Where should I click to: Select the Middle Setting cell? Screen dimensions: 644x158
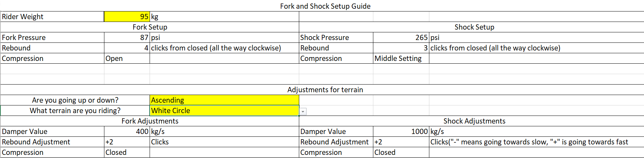(401, 58)
